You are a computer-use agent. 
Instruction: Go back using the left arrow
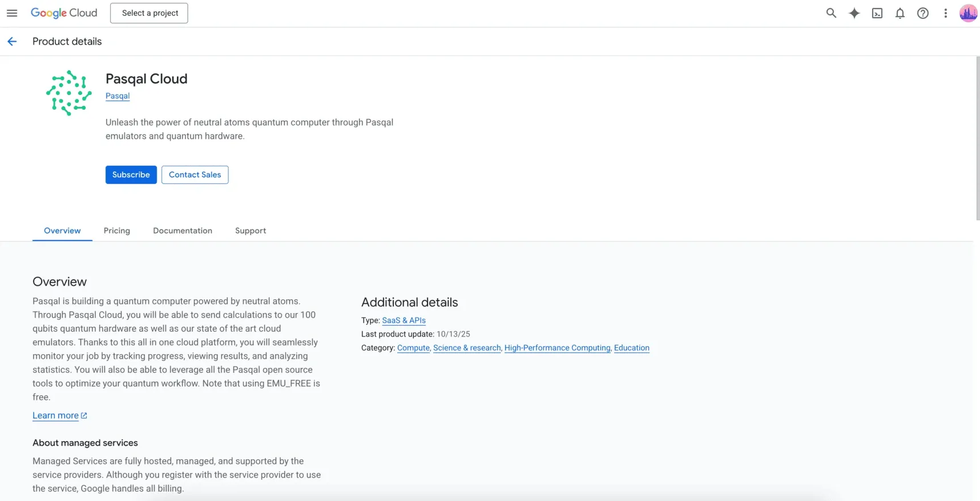tap(12, 41)
